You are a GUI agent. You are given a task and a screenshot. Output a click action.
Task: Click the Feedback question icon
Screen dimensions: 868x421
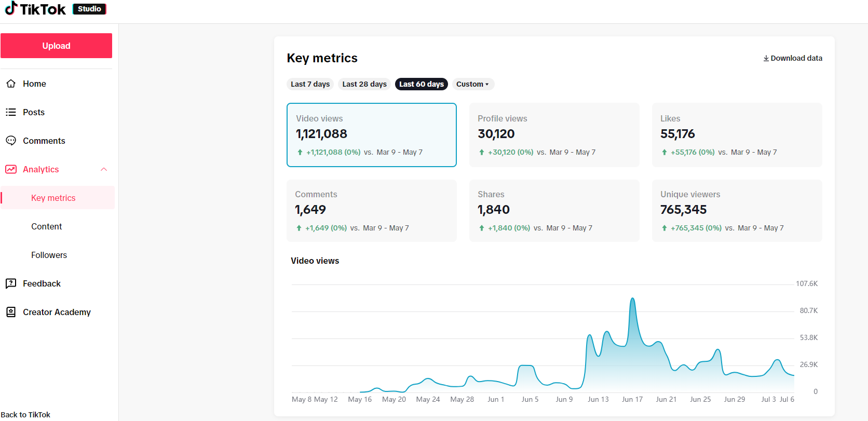tap(11, 283)
